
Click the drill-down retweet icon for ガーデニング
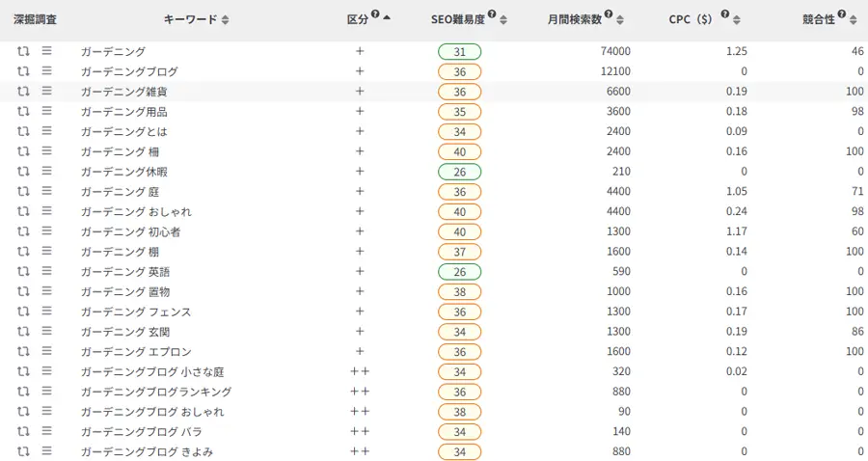pos(23,51)
